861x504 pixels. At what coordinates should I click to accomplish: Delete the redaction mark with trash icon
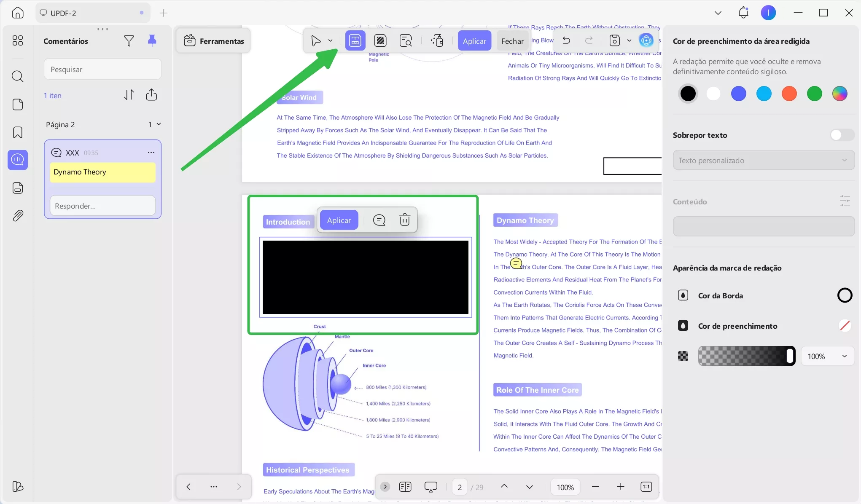404,220
